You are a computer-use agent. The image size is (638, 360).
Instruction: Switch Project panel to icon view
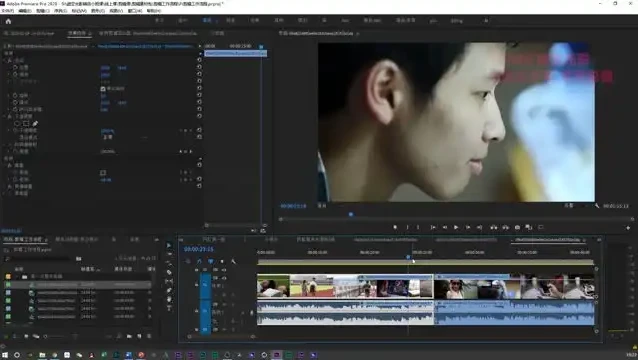26,336
